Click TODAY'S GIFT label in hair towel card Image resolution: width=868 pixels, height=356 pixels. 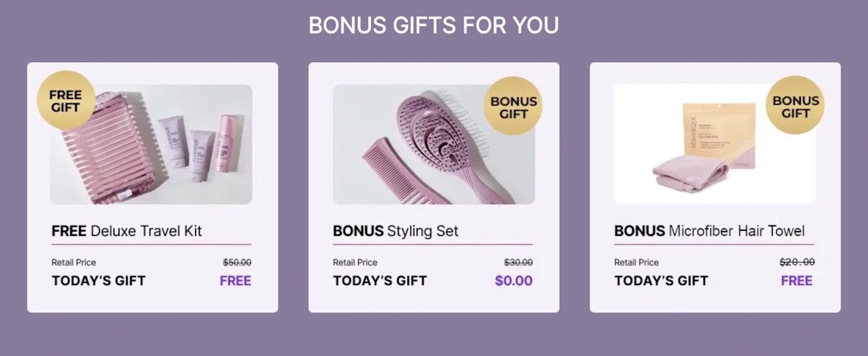pyautogui.click(x=661, y=281)
